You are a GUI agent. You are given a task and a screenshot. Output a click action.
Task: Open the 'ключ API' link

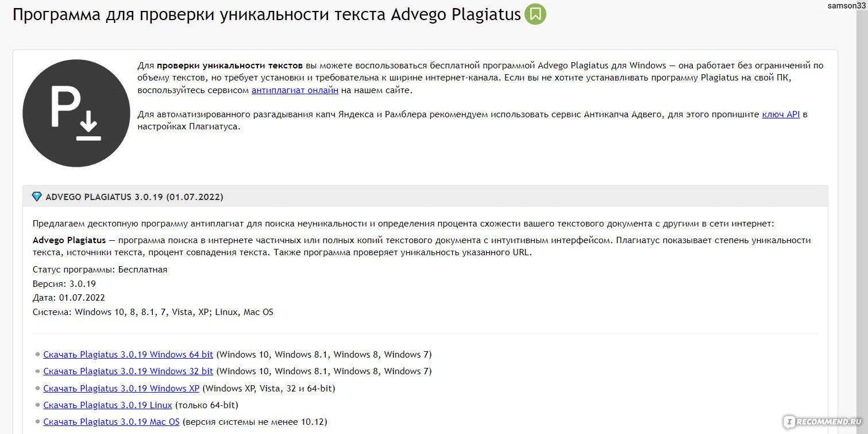pyautogui.click(x=781, y=114)
